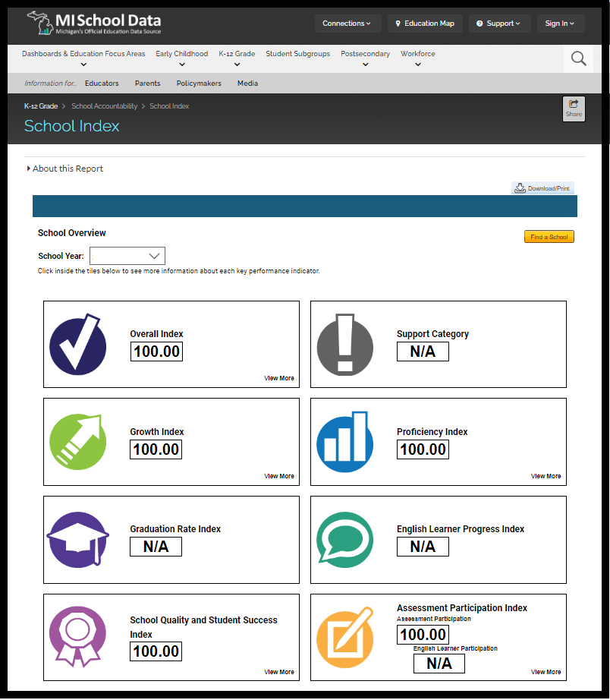
Task: Click View More in Proficiency Index tile
Action: [x=546, y=476]
